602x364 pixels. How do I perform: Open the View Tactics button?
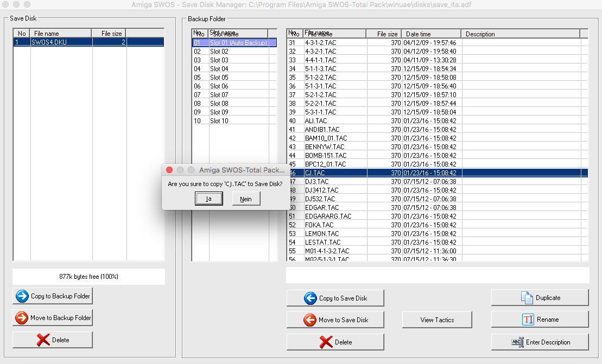coord(437,320)
